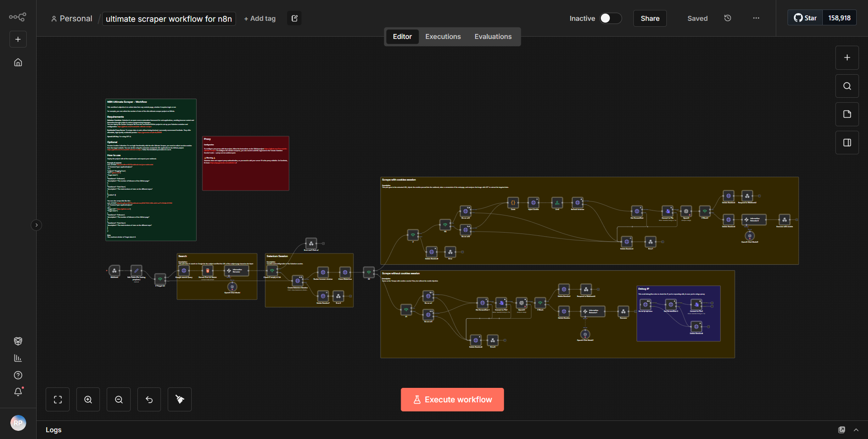
Task: Expand the collapsed left sidebar arrow
Action: pyautogui.click(x=37, y=225)
